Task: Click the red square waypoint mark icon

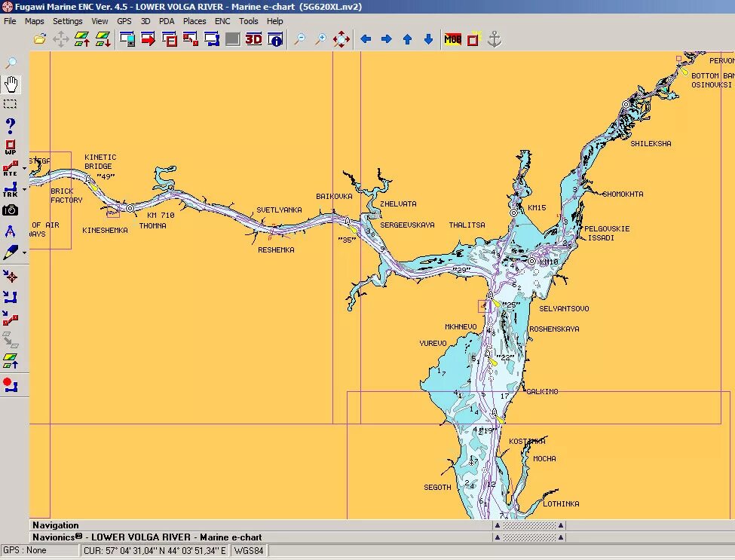Action: 474,39
